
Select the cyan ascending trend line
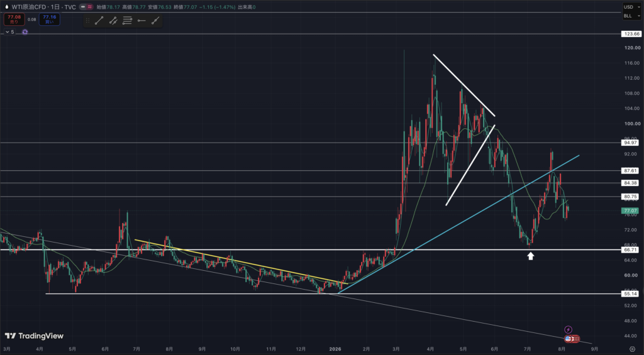click(458, 224)
